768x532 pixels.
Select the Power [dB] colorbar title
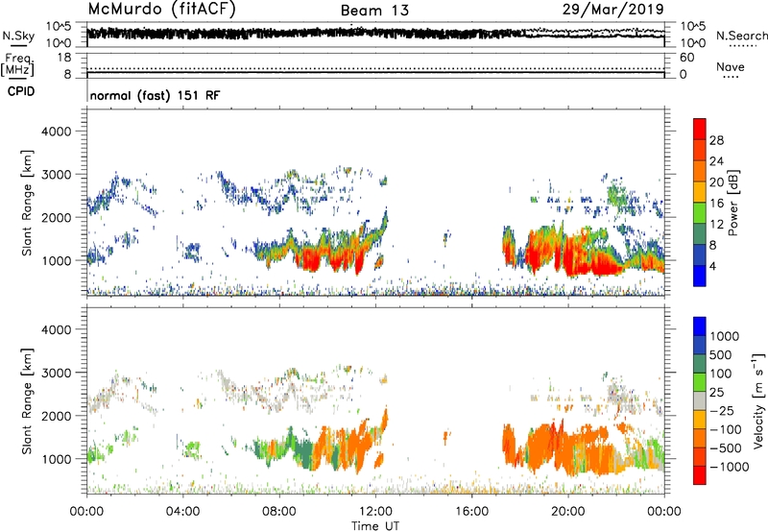click(x=732, y=203)
